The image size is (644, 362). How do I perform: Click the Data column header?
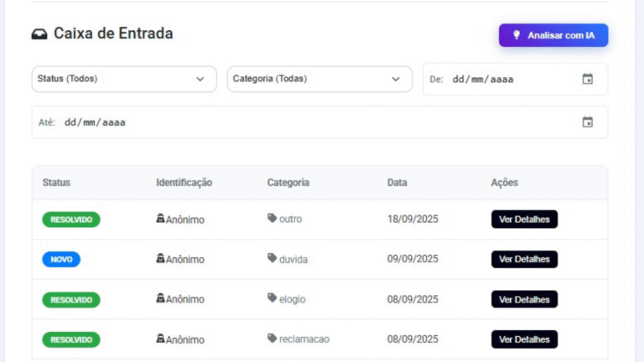398,183
